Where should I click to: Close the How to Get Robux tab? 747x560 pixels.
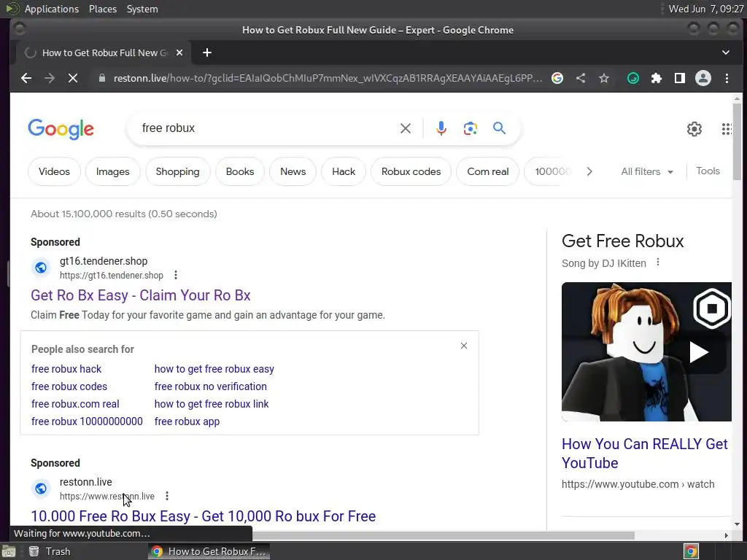coord(179,52)
